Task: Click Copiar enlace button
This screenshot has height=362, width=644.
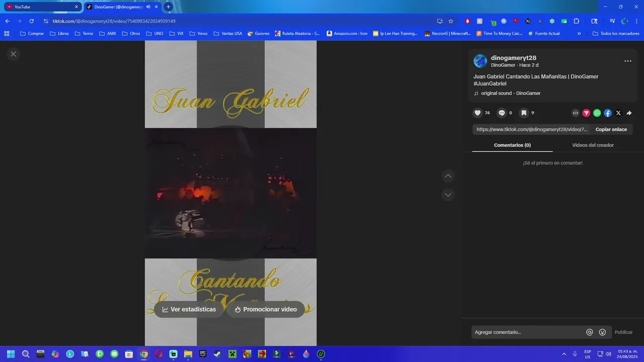Action: [x=611, y=129]
